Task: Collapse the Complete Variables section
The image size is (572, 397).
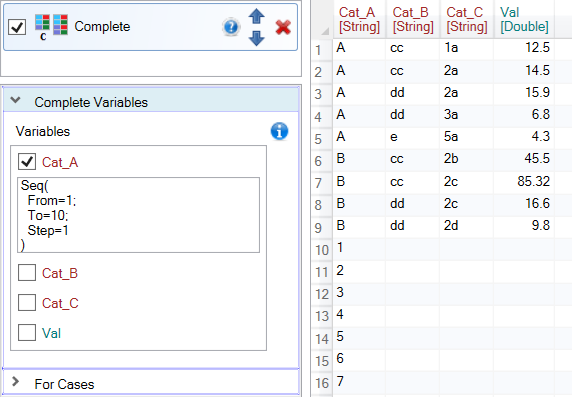Action: click(16, 100)
